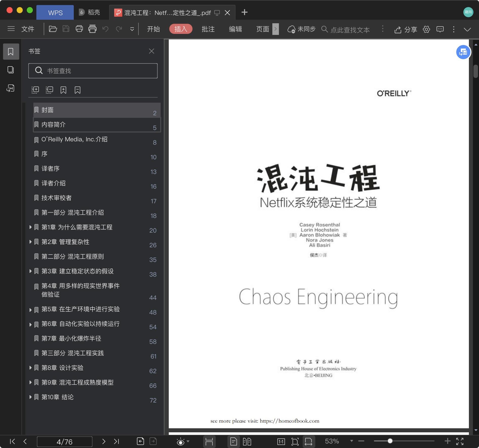Expand the 第2章 管理复杂性 bookmark
This screenshot has width=479, height=448.
[x=30, y=242]
